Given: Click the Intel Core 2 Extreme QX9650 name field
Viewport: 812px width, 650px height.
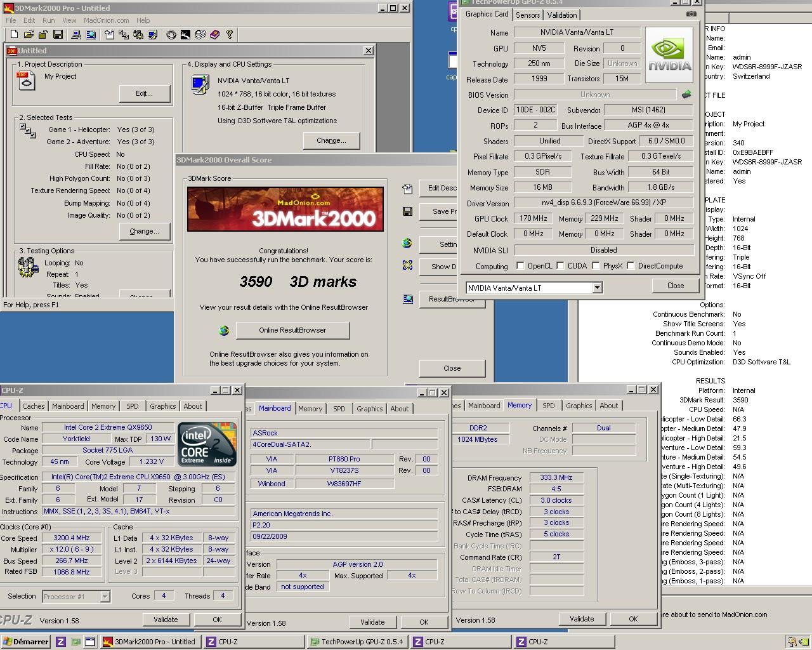Looking at the screenshot, I should (108, 427).
